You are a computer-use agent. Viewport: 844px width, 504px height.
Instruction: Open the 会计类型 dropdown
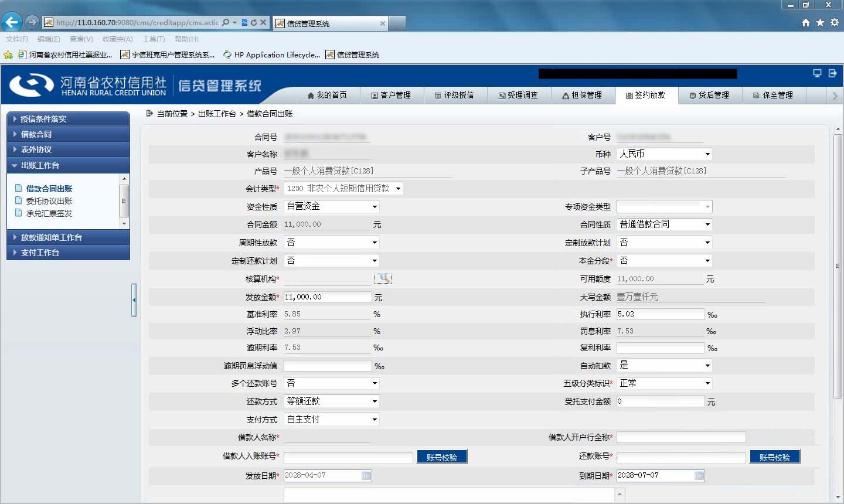coord(343,188)
